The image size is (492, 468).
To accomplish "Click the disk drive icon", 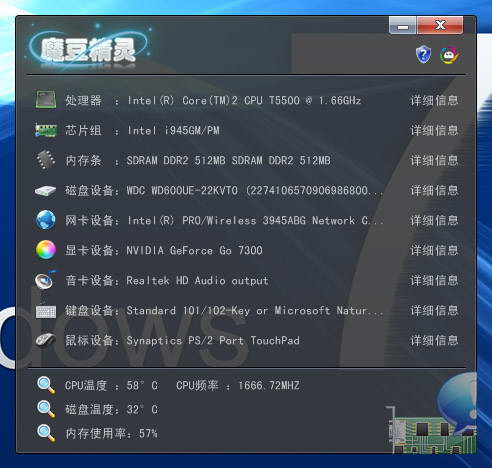I will [x=45, y=191].
